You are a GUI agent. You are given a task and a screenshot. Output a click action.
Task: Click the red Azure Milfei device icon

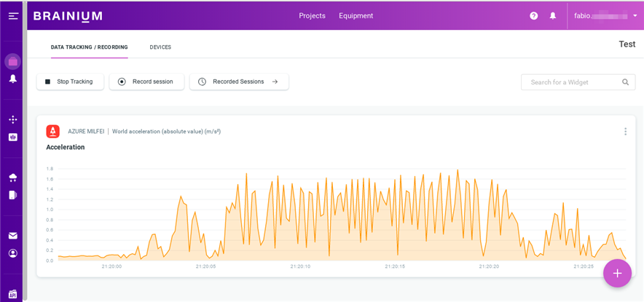pyautogui.click(x=52, y=132)
